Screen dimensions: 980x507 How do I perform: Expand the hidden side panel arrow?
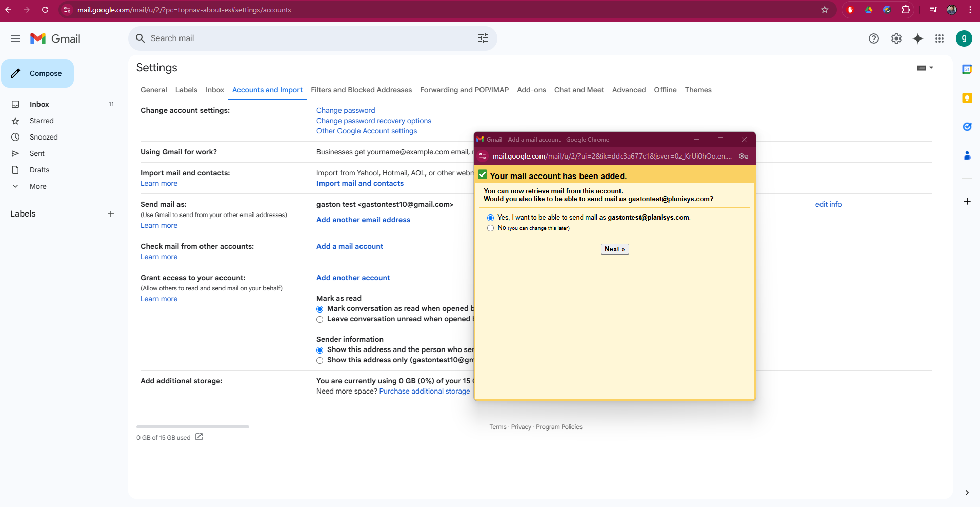[967, 493]
